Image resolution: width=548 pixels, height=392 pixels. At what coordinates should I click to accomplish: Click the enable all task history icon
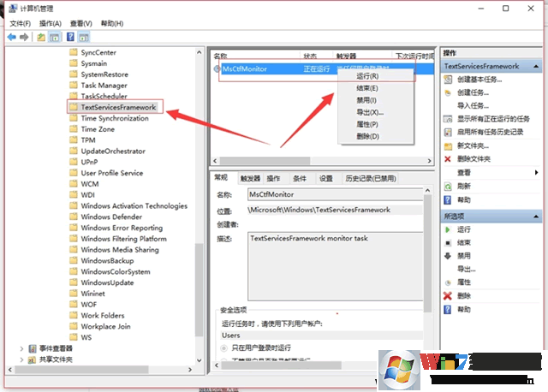448,133
